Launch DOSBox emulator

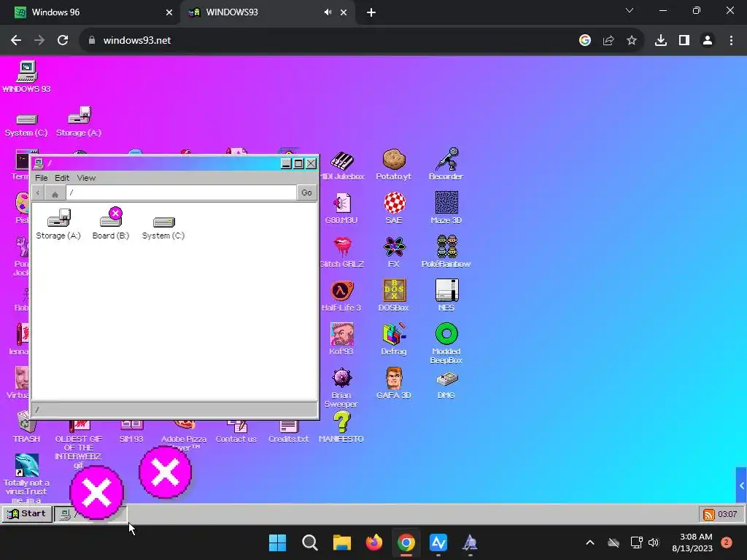tap(394, 295)
